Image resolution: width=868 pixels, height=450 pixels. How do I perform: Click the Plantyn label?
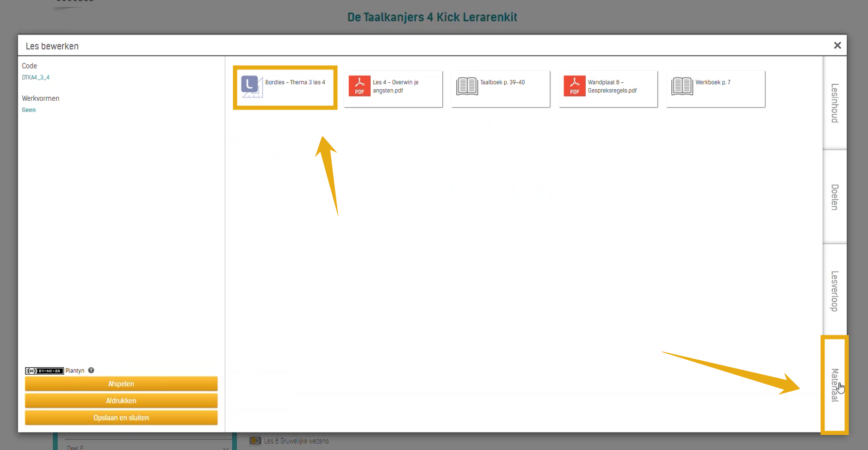75,371
